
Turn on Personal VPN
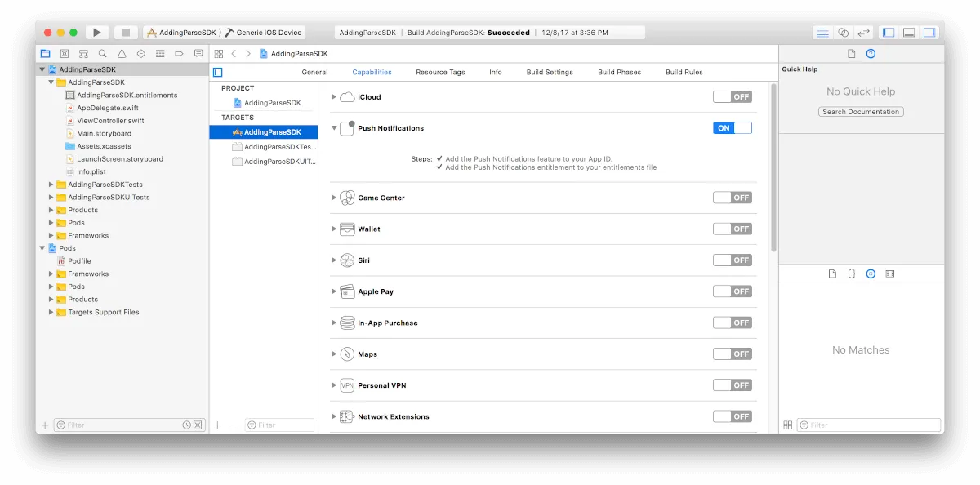tap(733, 385)
